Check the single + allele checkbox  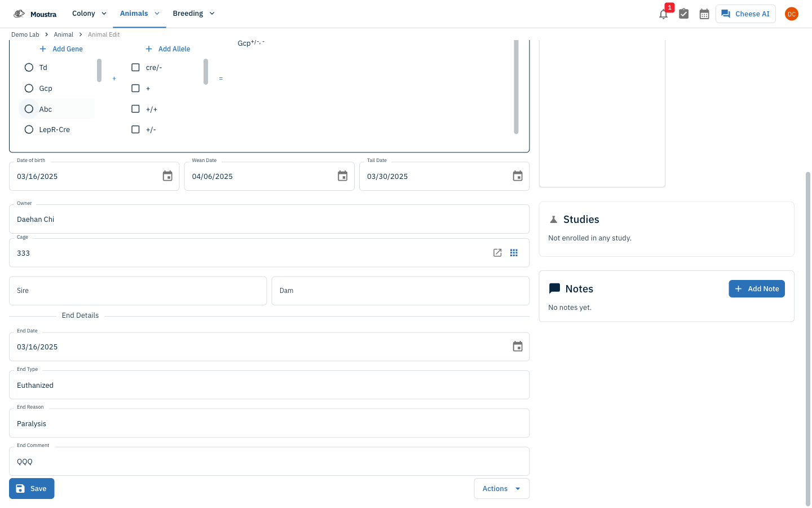point(135,88)
